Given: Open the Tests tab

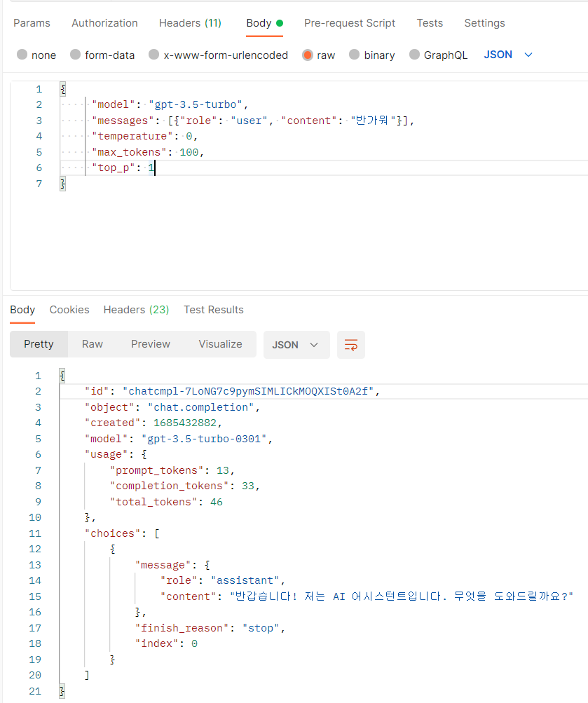Looking at the screenshot, I should (430, 23).
